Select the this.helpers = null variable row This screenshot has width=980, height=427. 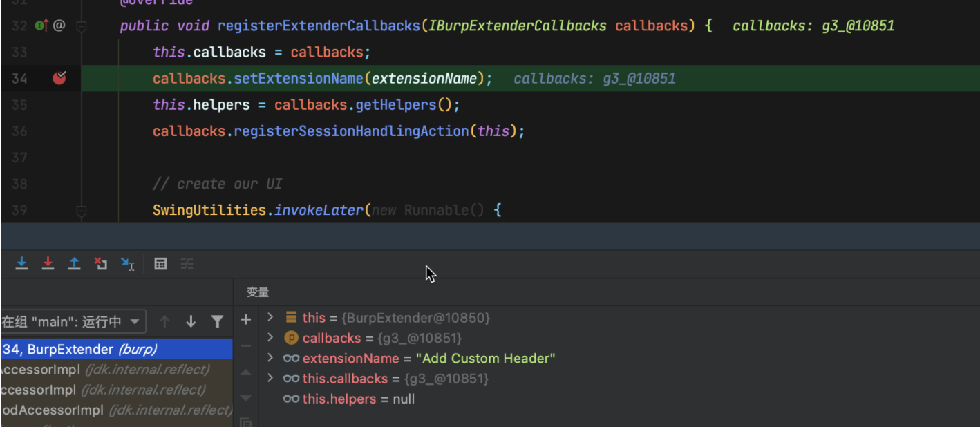coord(349,399)
